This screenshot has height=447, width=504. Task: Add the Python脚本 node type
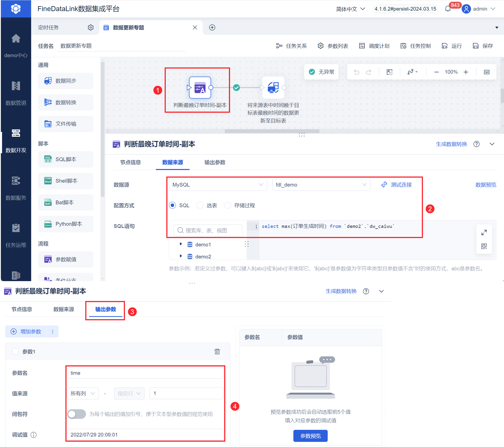pos(66,224)
